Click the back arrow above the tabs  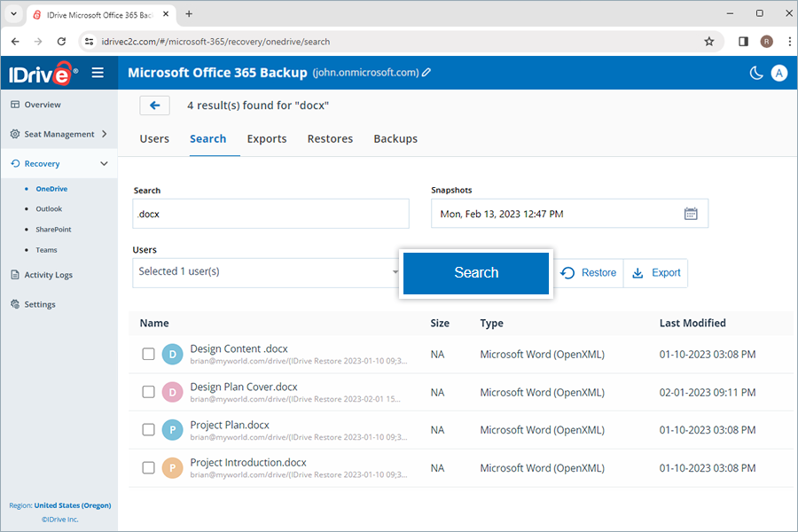154,105
